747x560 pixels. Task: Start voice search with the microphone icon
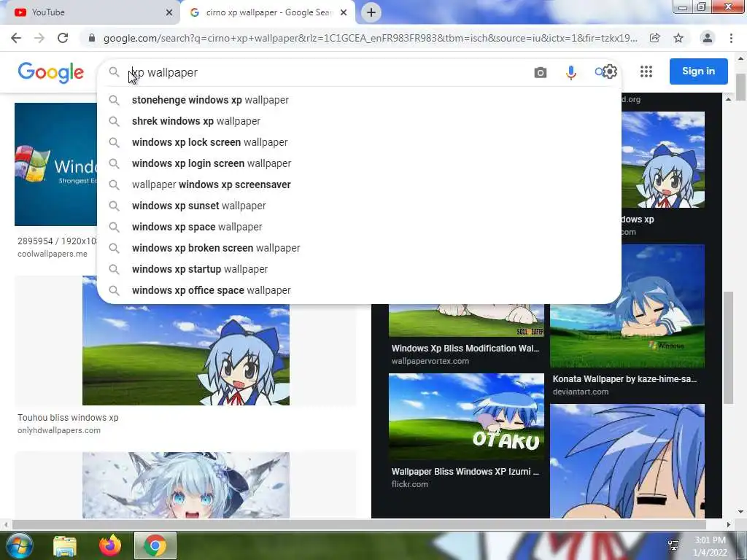[570, 72]
